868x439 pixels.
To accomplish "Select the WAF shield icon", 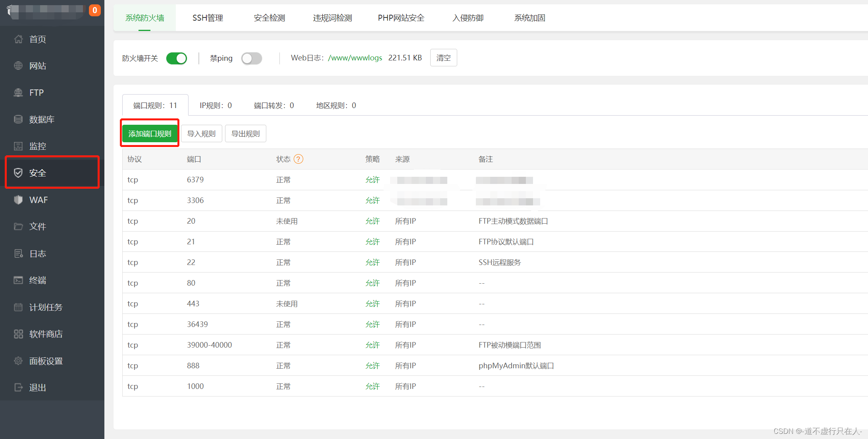I will click(x=18, y=200).
